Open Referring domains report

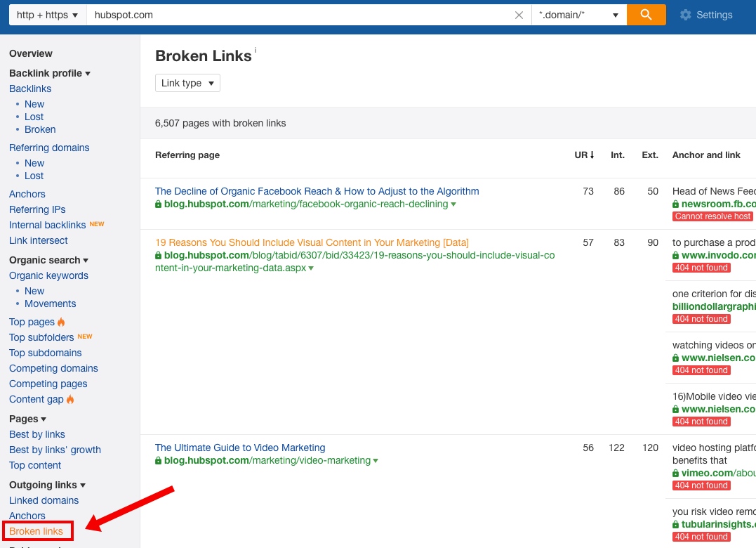coord(49,148)
